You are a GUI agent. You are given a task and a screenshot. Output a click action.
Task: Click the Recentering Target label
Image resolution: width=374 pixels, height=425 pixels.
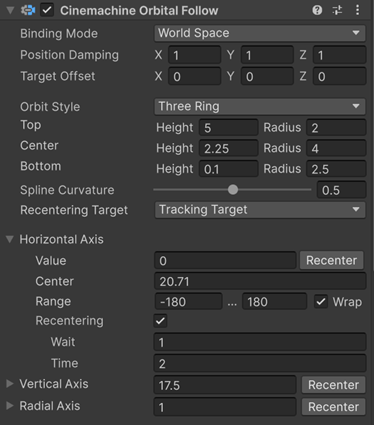pos(74,210)
